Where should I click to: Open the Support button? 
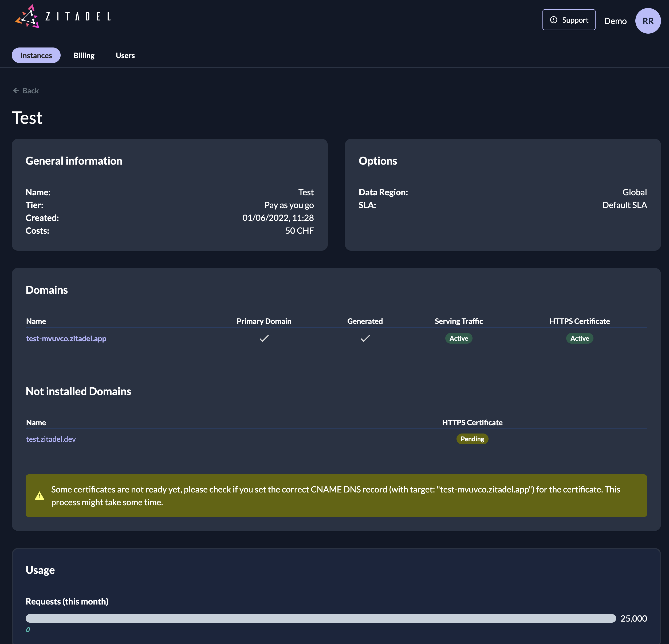click(569, 20)
